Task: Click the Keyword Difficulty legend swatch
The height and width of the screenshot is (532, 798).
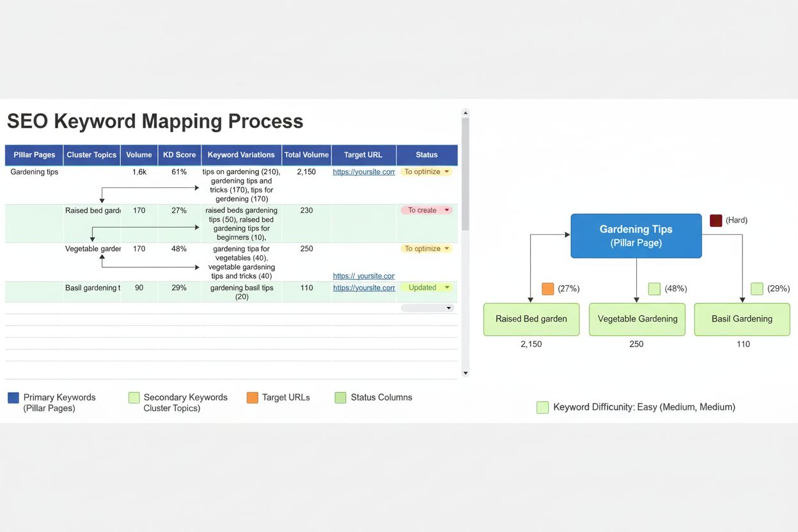Action: (x=542, y=407)
